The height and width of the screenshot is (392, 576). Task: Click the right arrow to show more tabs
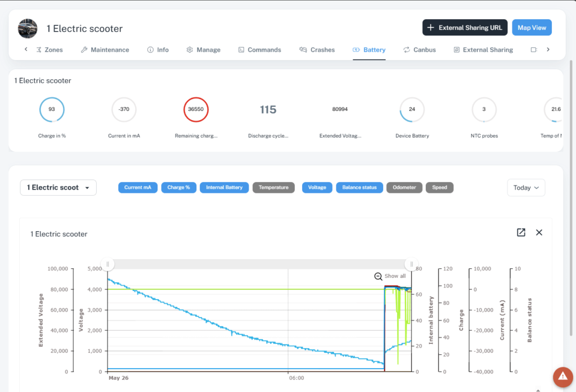(548, 49)
